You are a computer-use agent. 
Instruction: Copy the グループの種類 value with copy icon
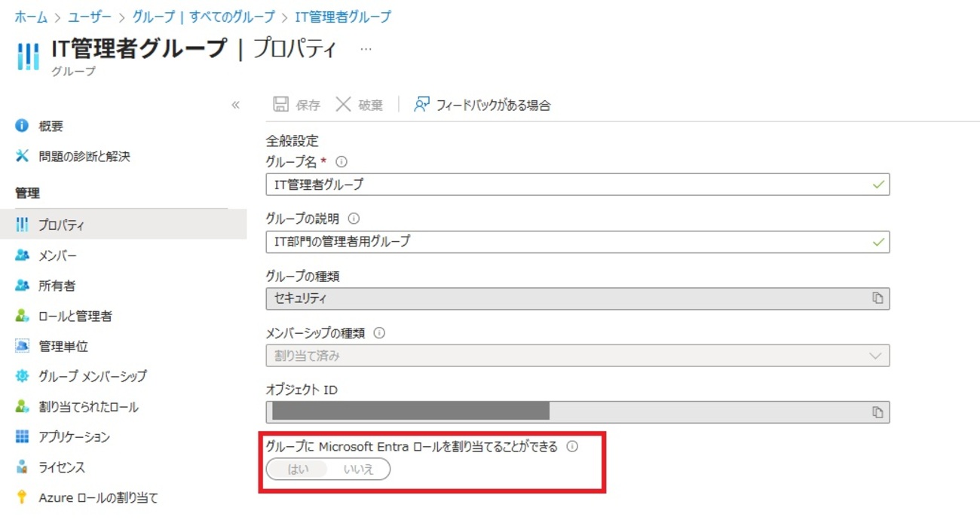[x=877, y=298]
